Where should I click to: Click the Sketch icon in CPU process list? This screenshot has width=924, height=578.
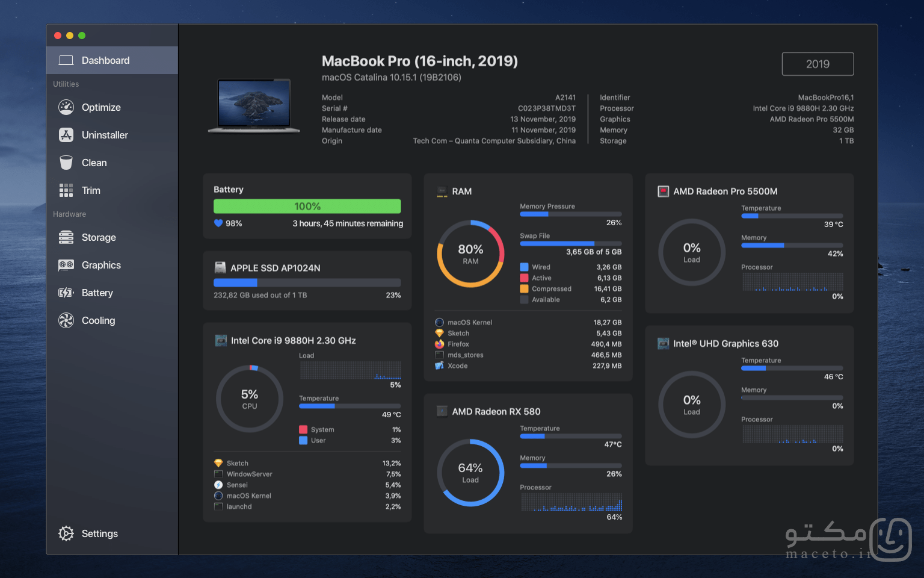tap(218, 464)
